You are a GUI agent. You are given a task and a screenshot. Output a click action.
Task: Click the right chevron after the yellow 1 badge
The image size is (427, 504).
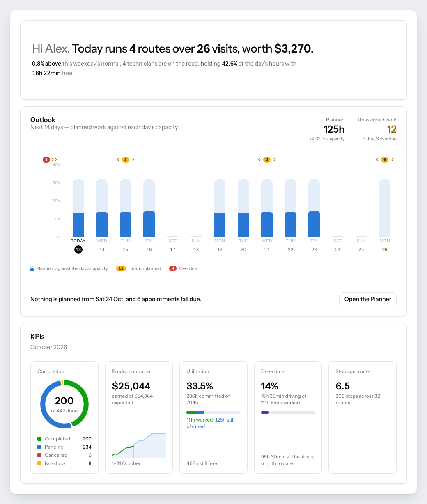[133, 160]
